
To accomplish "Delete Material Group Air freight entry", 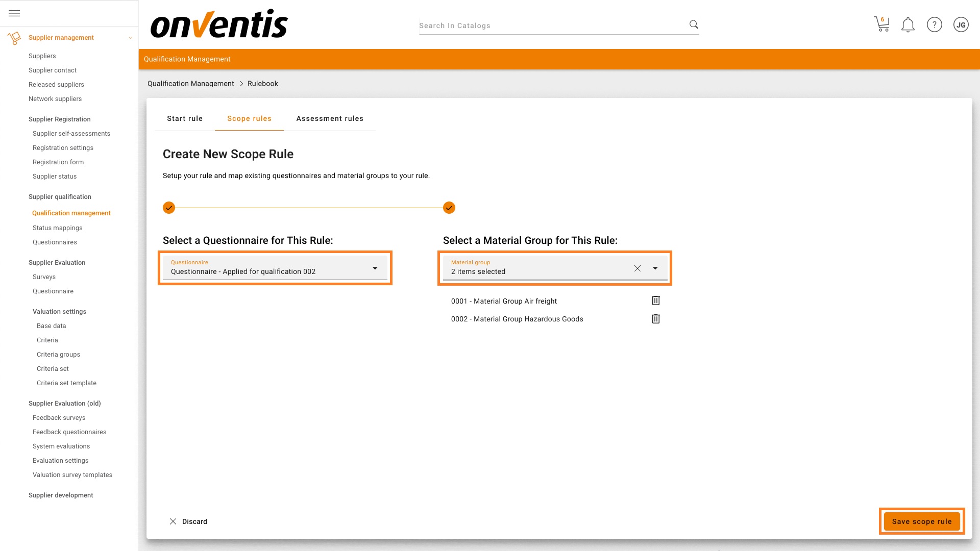I will pyautogui.click(x=656, y=301).
